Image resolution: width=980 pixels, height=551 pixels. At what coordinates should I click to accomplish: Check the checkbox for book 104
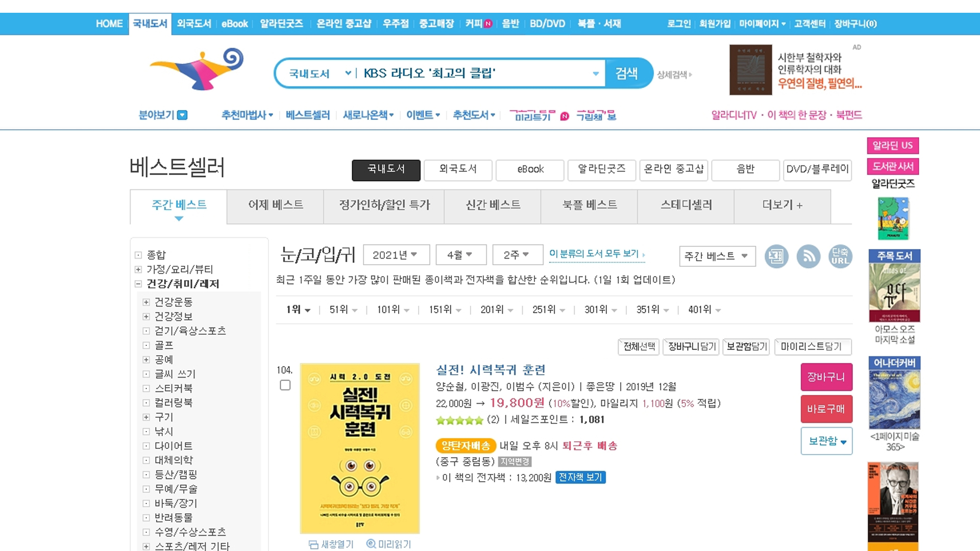coord(285,385)
